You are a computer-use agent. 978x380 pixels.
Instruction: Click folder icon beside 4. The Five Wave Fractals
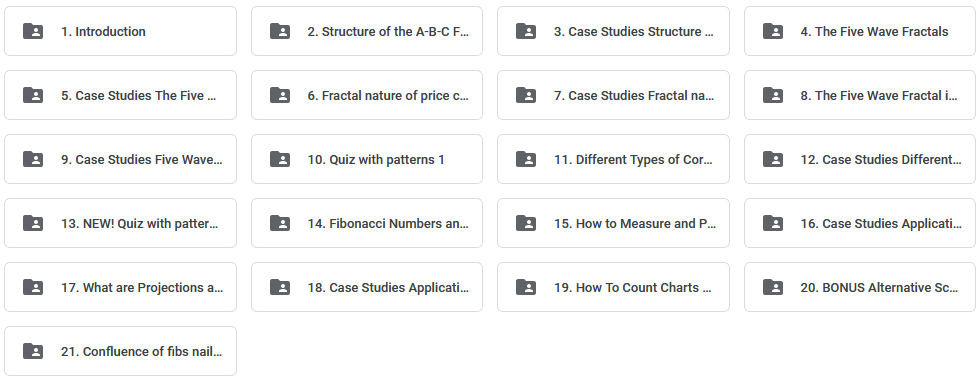pos(773,31)
